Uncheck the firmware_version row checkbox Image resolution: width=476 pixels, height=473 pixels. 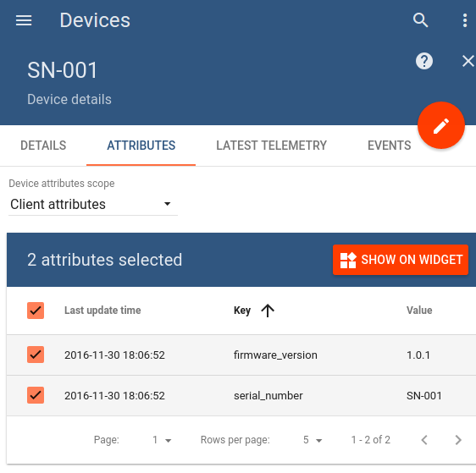36,355
